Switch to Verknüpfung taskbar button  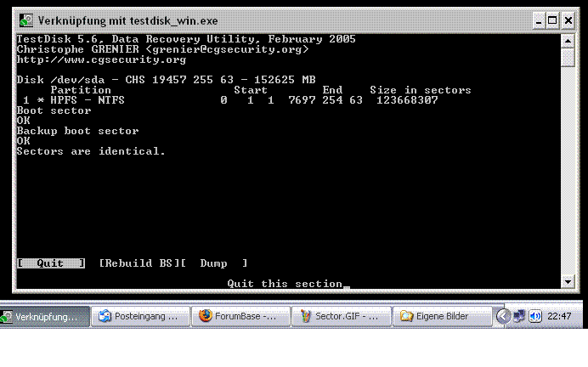pos(45,317)
